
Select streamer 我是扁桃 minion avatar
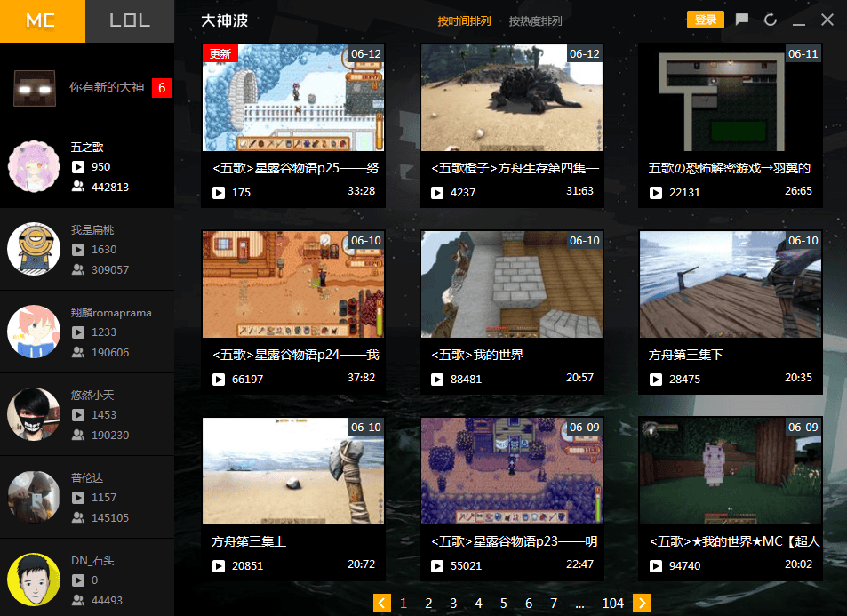[x=34, y=249]
